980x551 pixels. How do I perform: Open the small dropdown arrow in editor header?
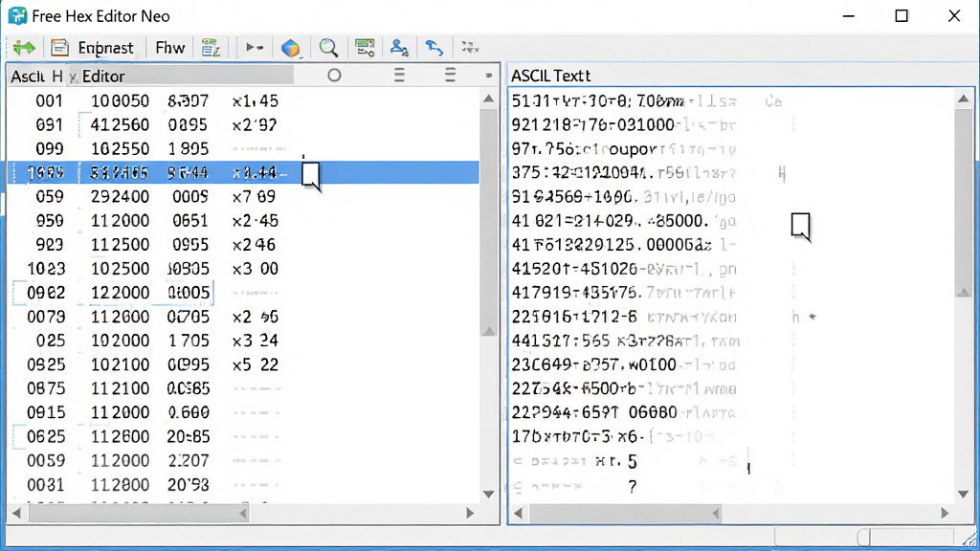click(x=489, y=76)
